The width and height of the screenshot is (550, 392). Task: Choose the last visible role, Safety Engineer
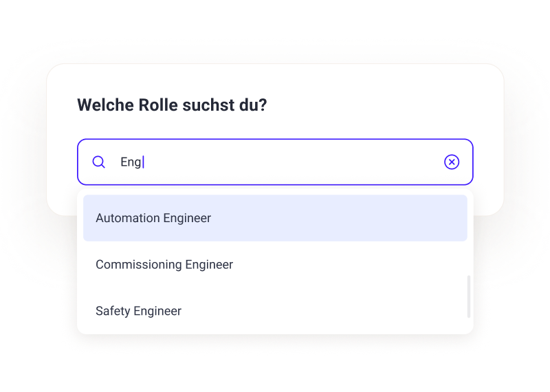[x=275, y=311]
